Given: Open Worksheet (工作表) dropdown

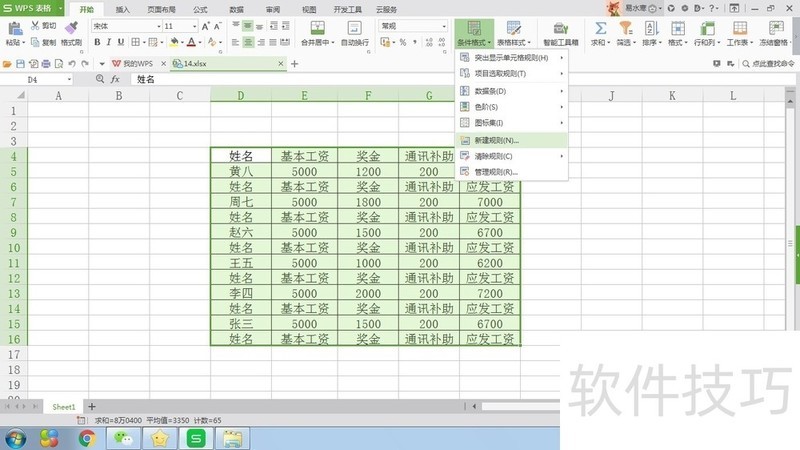Looking at the screenshot, I should [x=740, y=34].
